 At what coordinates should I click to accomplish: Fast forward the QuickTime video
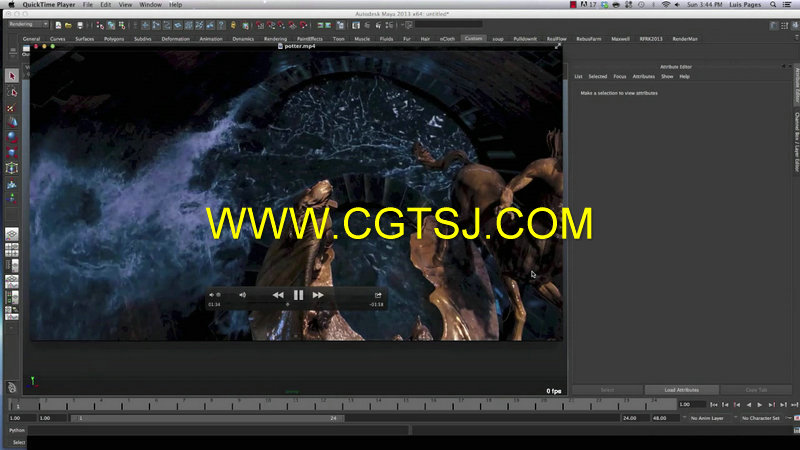coord(318,295)
